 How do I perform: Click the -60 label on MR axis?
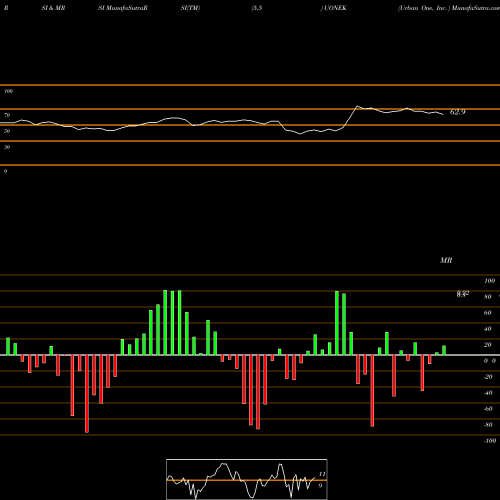pyautogui.click(x=488, y=409)
